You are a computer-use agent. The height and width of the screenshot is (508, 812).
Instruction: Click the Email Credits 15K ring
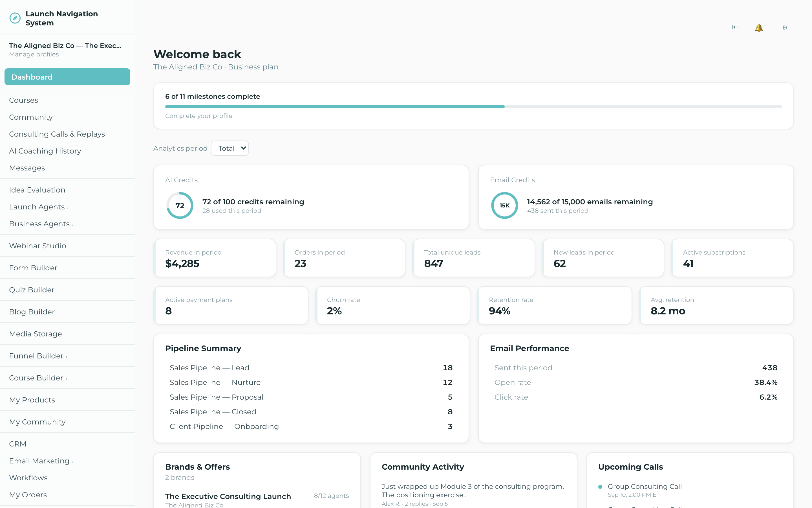[x=504, y=205]
